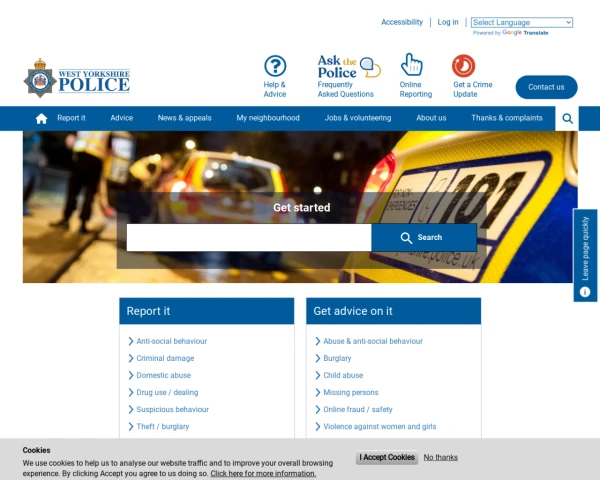Open the Accessibility link
The image size is (600, 480).
(402, 22)
